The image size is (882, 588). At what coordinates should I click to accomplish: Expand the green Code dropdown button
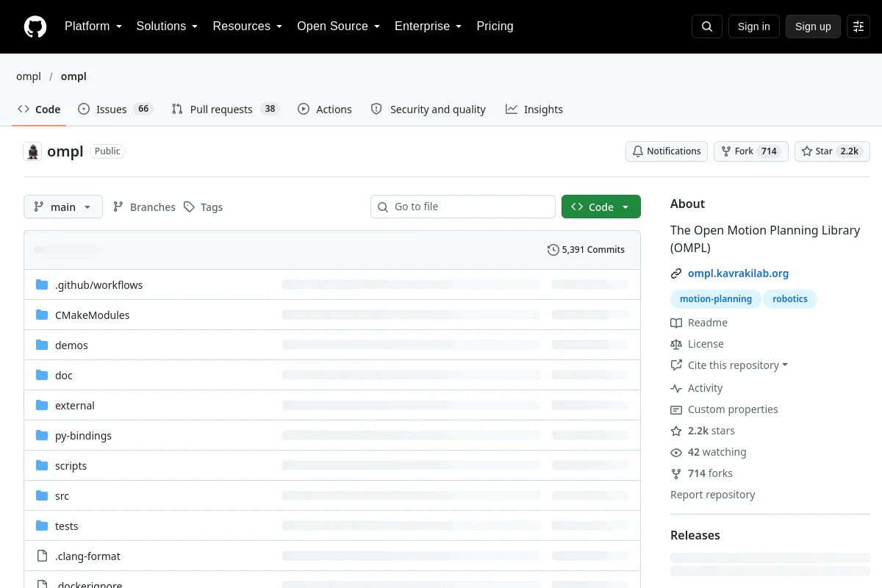[601, 207]
